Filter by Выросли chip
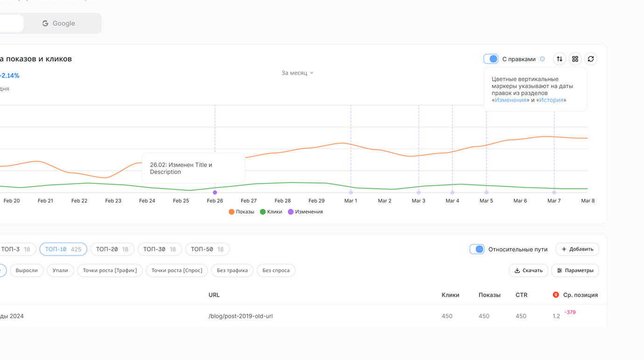644x360 pixels. point(27,270)
